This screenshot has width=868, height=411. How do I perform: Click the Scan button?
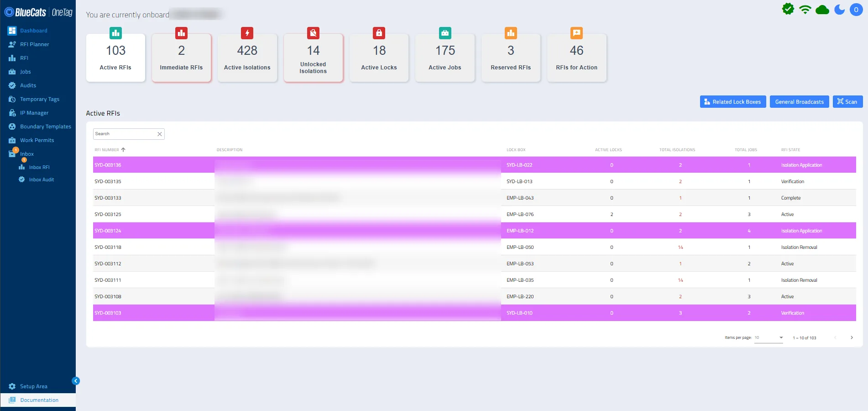tap(847, 102)
